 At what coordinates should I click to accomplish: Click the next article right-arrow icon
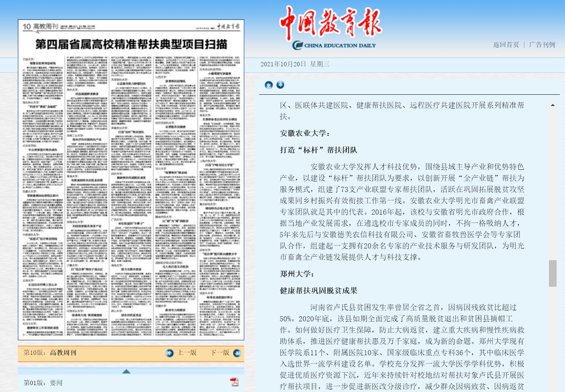pyautogui.click(x=280, y=85)
